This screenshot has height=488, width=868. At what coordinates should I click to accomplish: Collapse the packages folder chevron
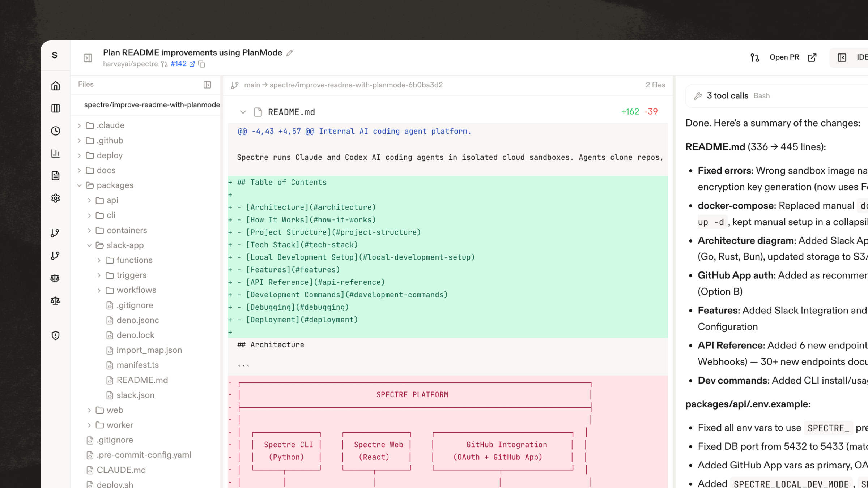pyautogui.click(x=79, y=185)
